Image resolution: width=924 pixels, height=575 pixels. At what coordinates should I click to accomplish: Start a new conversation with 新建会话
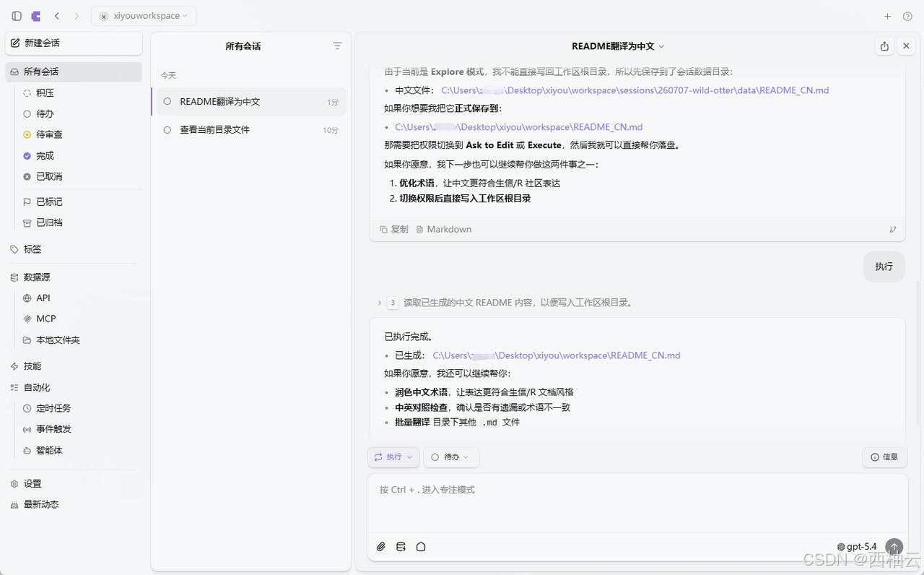tap(74, 43)
